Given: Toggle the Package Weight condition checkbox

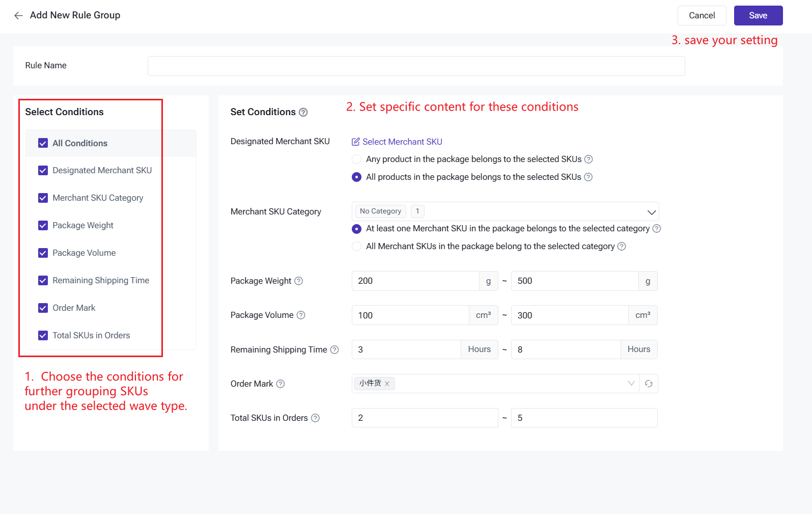Looking at the screenshot, I should [x=43, y=226].
